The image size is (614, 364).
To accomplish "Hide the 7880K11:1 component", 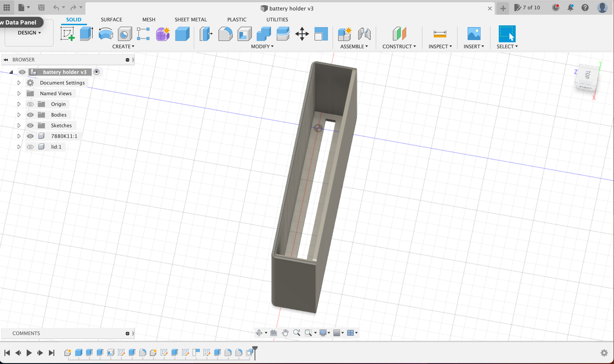I will click(x=30, y=136).
